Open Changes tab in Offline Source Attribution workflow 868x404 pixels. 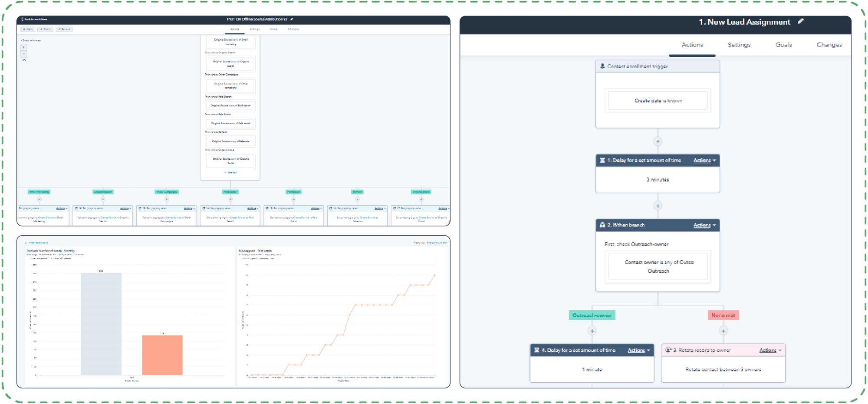[293, 29]
